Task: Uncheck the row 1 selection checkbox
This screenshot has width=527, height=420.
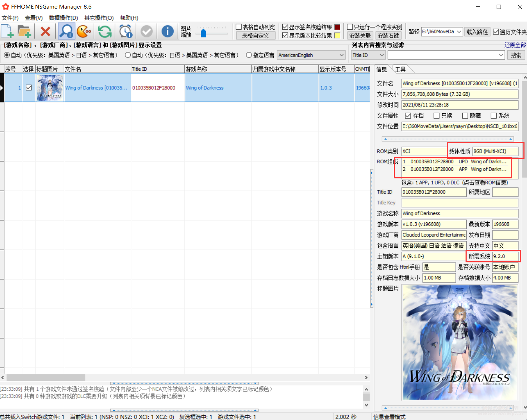Action: point(29,88)
